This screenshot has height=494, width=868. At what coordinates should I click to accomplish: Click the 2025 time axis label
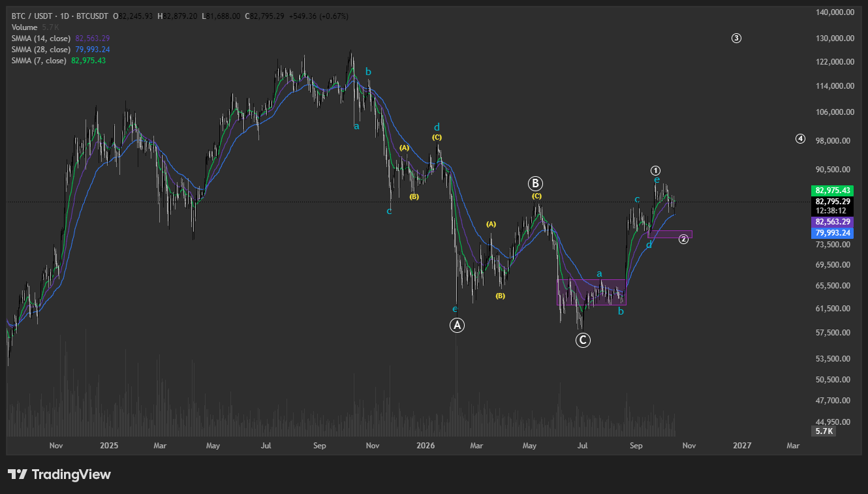click(109, 446)
